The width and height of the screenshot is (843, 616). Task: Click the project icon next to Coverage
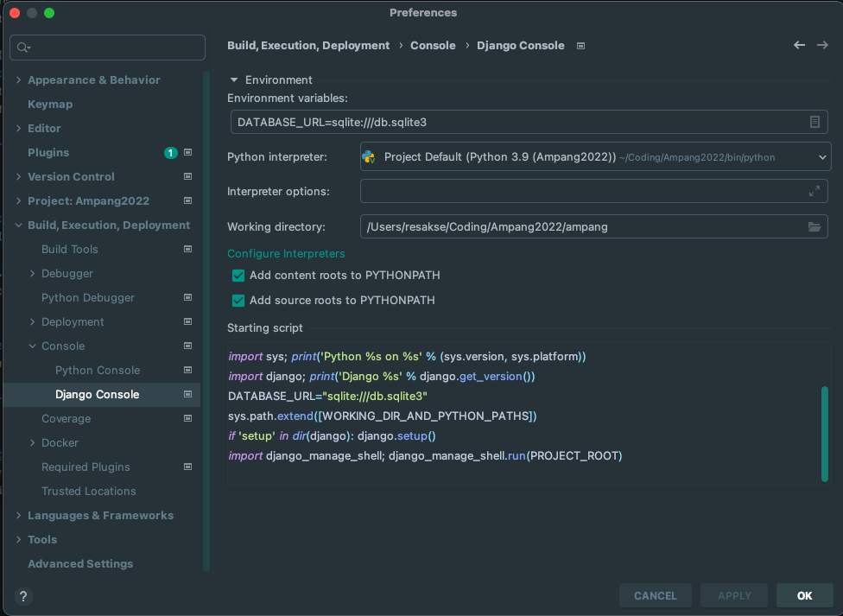187,418
